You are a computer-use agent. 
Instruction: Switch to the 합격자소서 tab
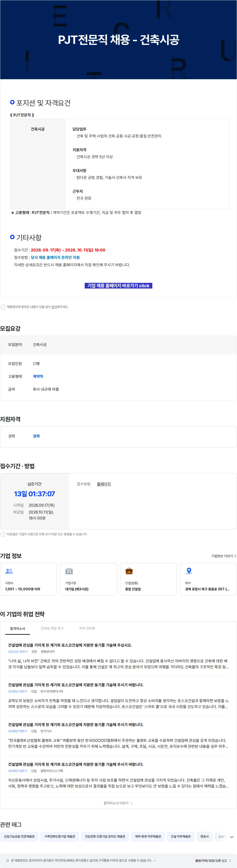coord(18,628)
